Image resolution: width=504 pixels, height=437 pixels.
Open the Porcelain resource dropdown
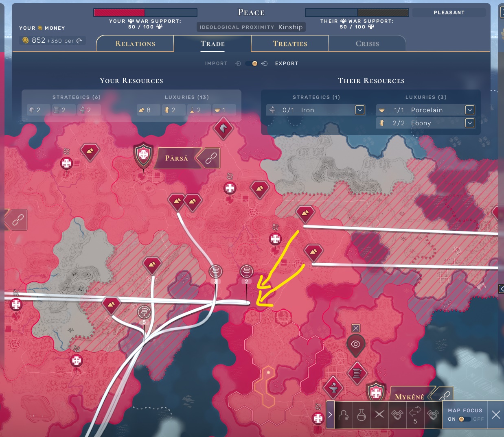469,110
